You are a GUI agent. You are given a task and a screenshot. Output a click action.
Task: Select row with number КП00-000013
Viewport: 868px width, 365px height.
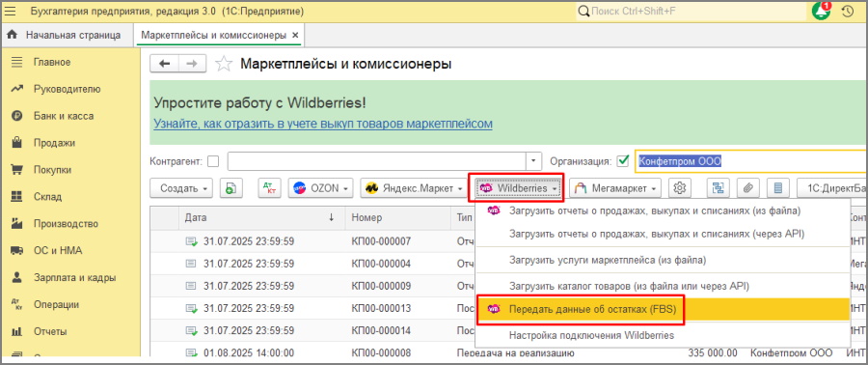(381, 308)
